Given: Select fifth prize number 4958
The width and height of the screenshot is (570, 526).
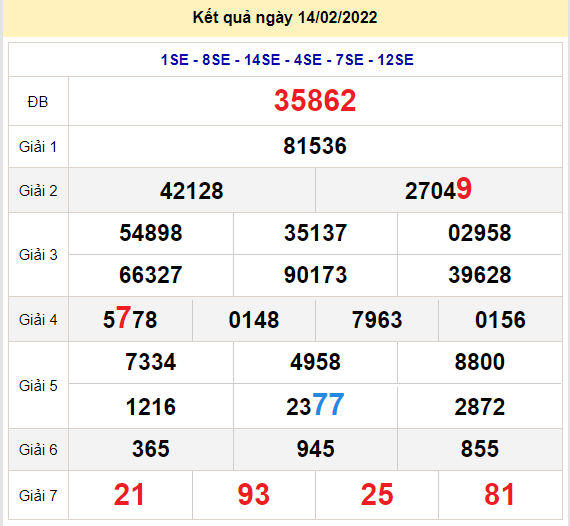Looking at the screenshot, I should (x=315, y=362).
